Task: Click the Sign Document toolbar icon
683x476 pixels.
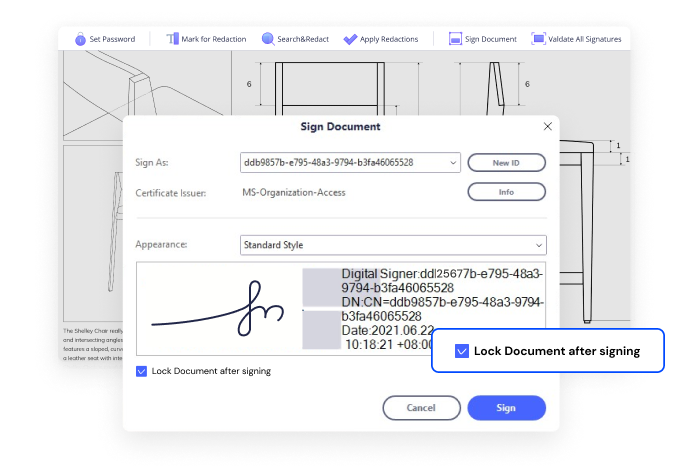Action: click(455, 39)
